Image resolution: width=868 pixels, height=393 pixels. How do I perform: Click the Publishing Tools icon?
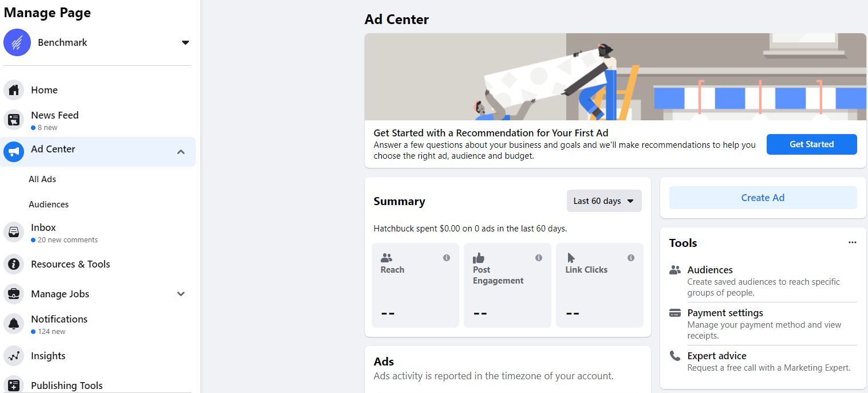pyautogui.click(x=14, y=386)
